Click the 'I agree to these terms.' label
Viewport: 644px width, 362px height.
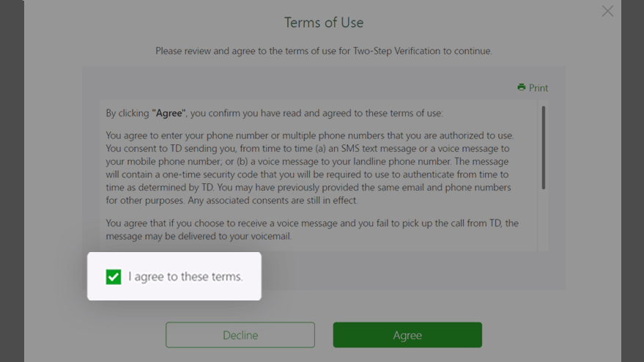click(x=185, y=276)
